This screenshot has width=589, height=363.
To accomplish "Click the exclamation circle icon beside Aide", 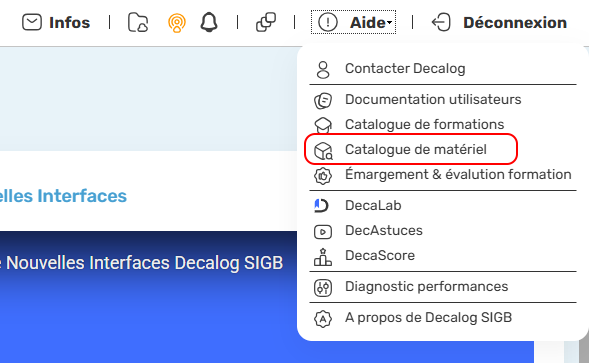I will point(328,22).
